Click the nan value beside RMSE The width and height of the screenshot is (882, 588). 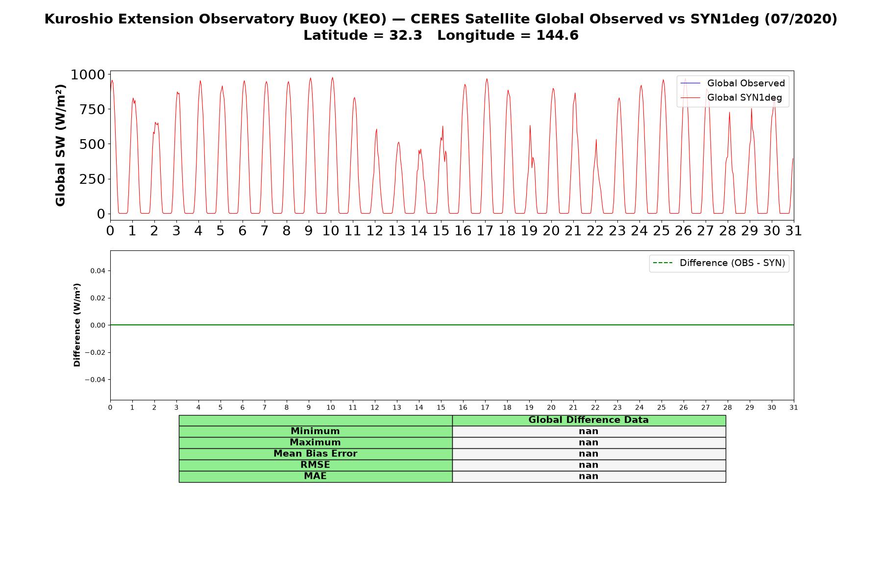pyautogui.click(x=588, y=465)
